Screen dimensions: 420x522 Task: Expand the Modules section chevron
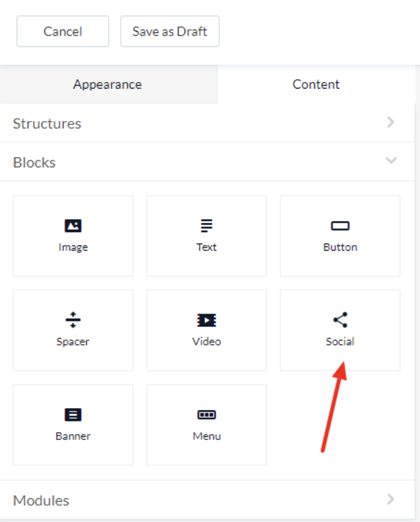tap(391, 499)
